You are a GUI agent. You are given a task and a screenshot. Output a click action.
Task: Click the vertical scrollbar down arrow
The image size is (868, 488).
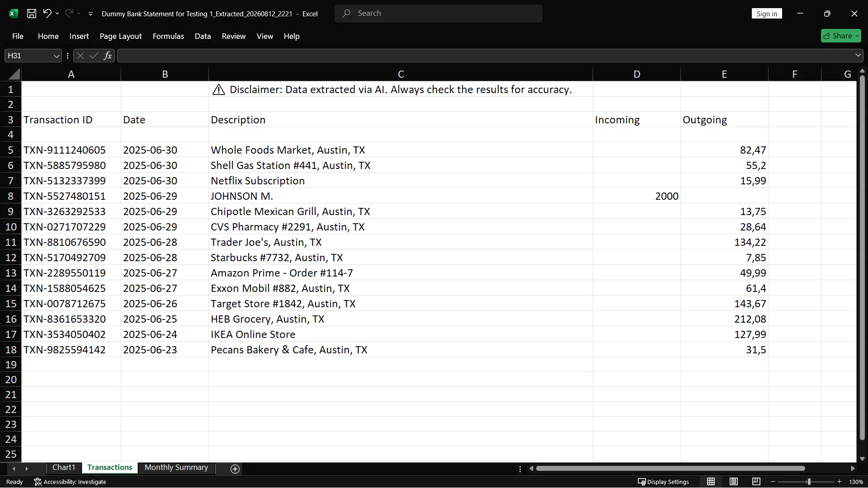click(862, 459)
